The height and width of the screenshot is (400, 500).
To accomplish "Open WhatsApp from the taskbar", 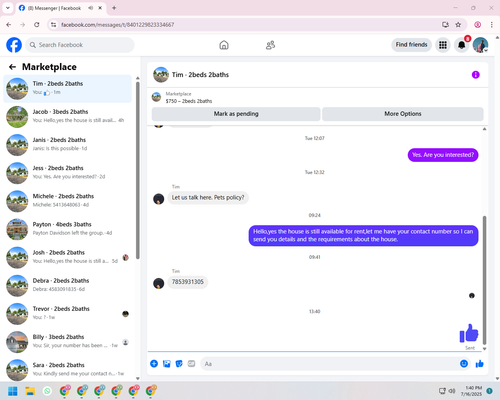I will 47,391.
